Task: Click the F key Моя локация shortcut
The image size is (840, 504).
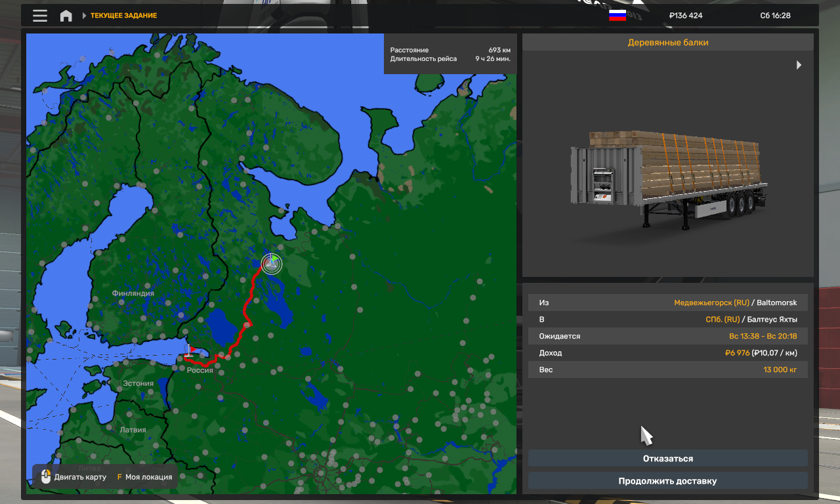Action: tap(144, 477)
